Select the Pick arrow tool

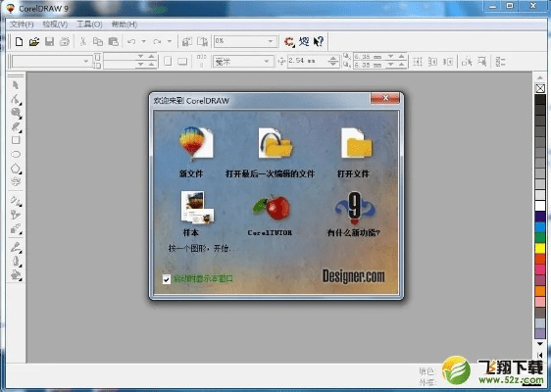[16, 85]
